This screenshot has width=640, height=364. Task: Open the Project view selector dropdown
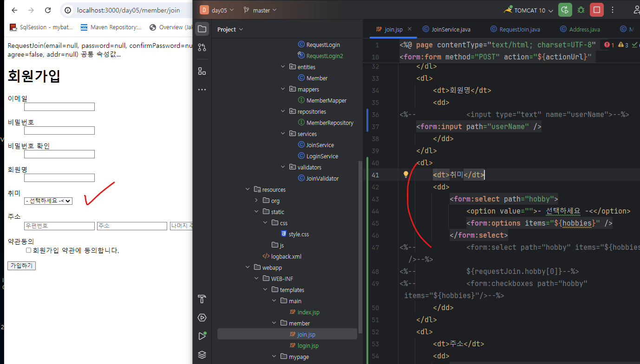point(230,29)
